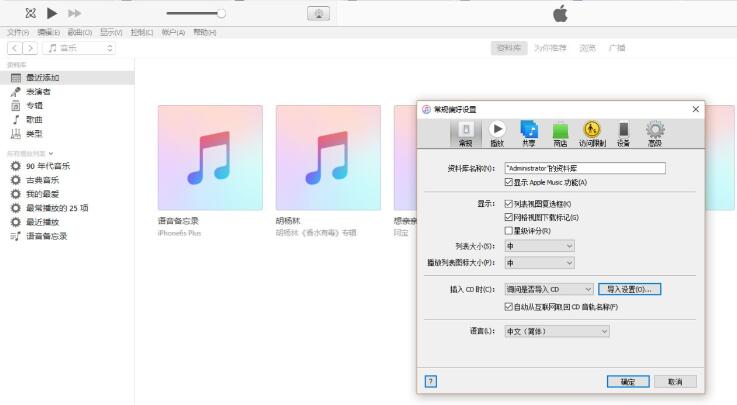Screen dimensions: 737x405
Task: Close the preferences dialog
Action: click(x=696, y=109)
